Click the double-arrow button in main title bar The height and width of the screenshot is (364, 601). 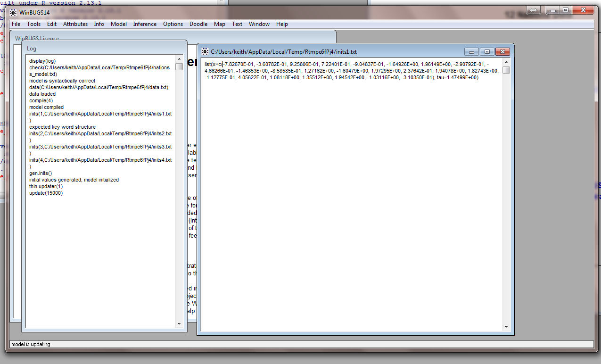pyautogui.click(x=533, y=10)
